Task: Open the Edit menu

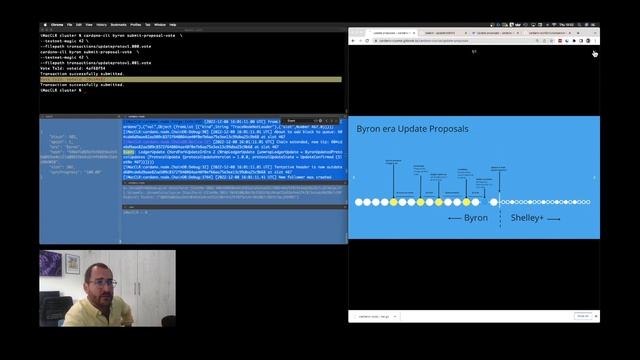Action: coord(79,25)
